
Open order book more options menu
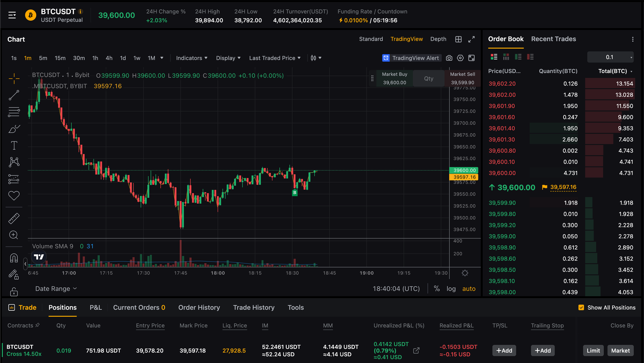coord(633,39)
